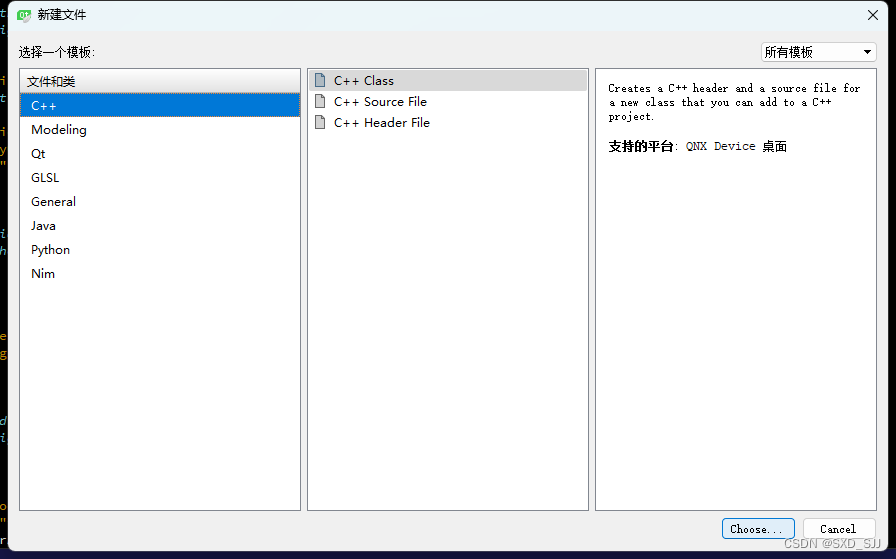Image resolution: width=896 pixels, height=559 pixels.
Task: Click the file icon beside C++ Header File
Action: click(320, 122)
